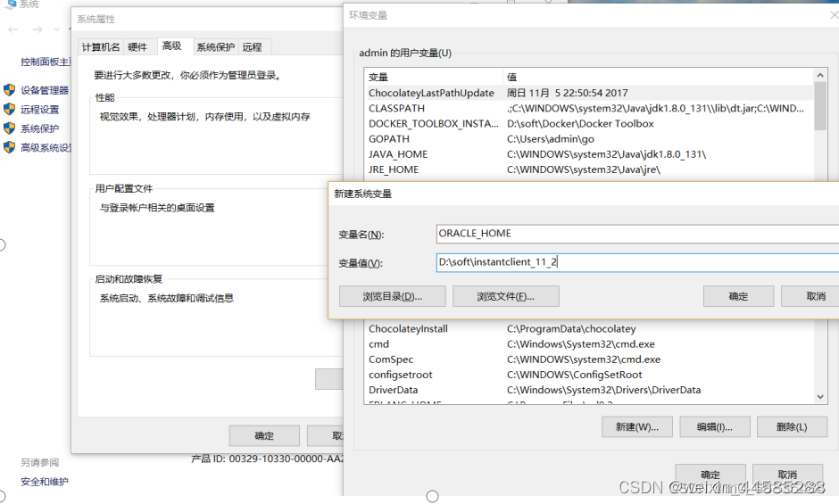Select the GOPATH user variable
Image resolution: width=839 pixels, height=504 pixels.
click(589, 139)
